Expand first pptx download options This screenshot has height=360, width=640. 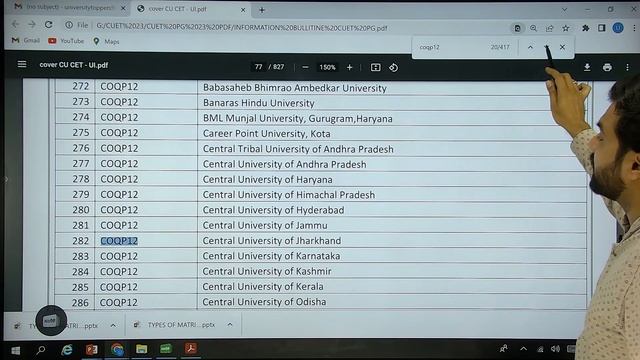pos(113,325)
